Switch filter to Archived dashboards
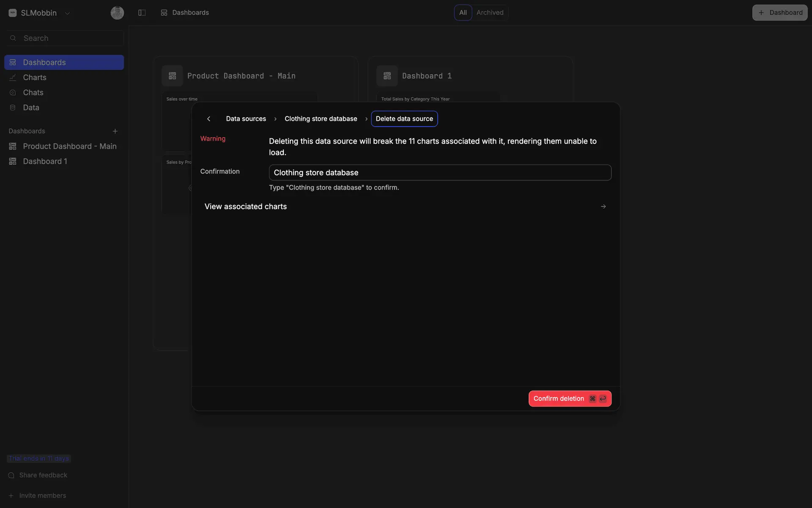Viewport: 812px width, 508px height. pos(490,13)
